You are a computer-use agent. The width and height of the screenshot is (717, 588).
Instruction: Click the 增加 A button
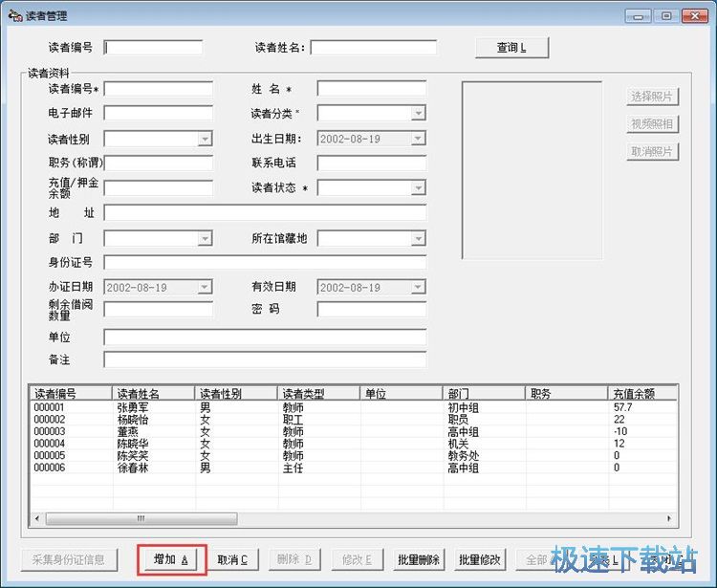click(170, 560)
